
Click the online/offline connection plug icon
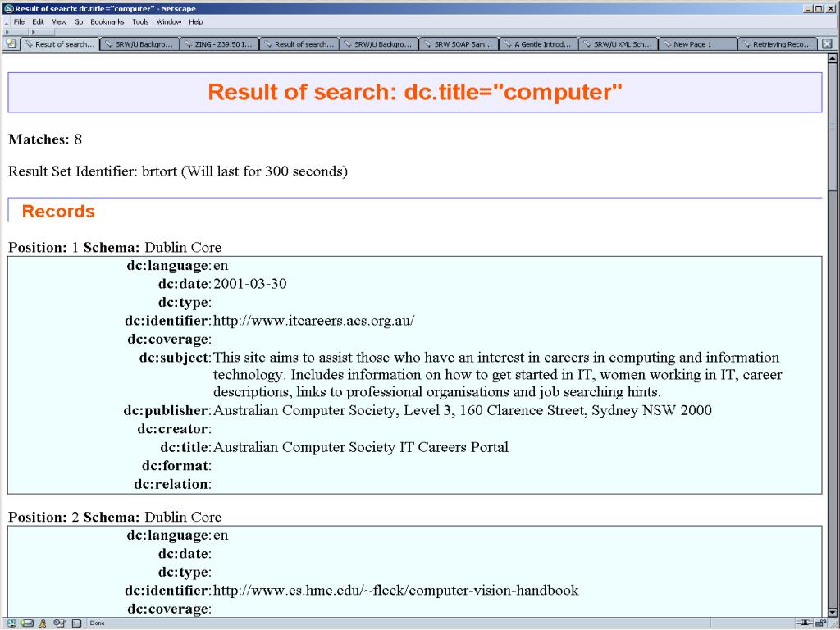point(804,623)
